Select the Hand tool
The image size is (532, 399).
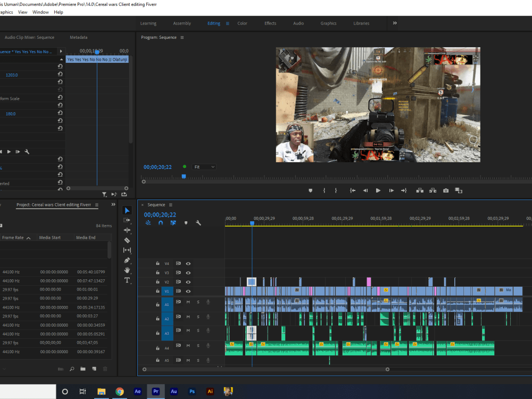click(x=127, y=270)
